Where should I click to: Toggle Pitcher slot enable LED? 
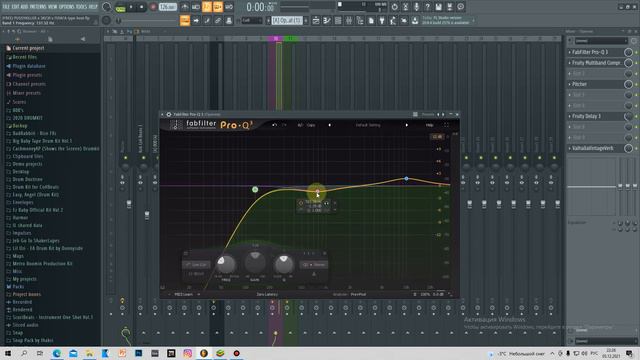[x=636, y=84]
